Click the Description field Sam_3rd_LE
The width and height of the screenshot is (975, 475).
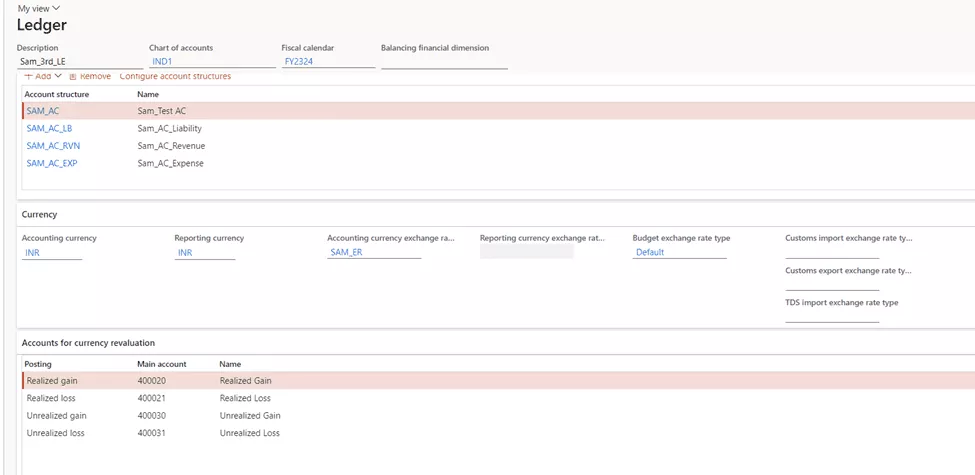click(x=78, y=61)
